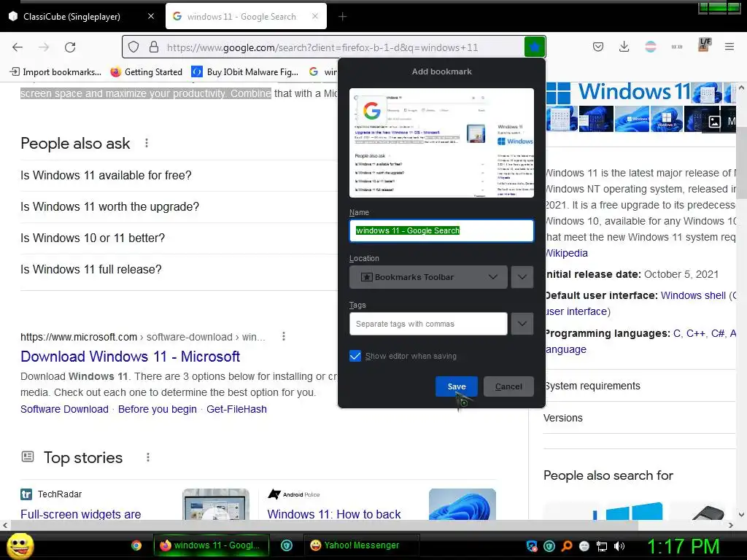
Task: Open TechRadar Full-screen widgets story
Action: click(x=80, y=514)
